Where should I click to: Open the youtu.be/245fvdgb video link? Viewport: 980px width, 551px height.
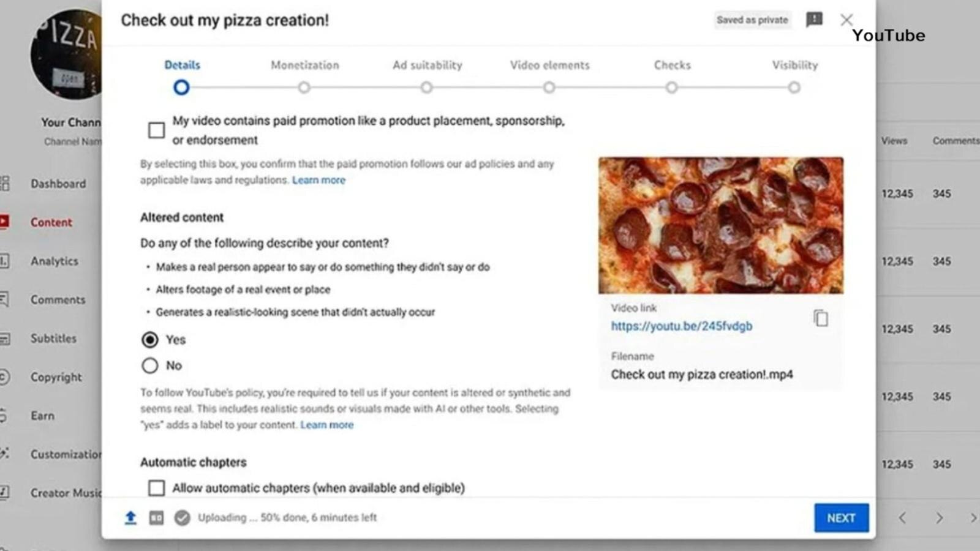[x=682, y=326]
